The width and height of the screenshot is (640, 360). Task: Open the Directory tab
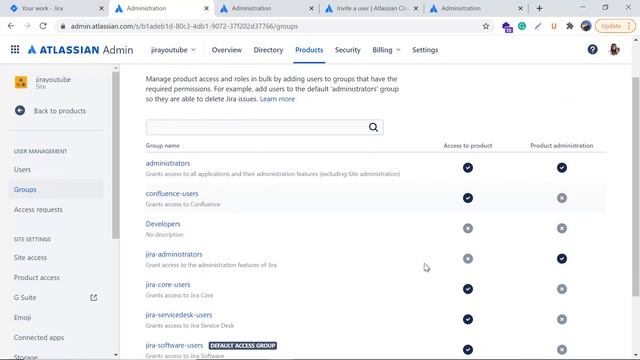point(268,50)
